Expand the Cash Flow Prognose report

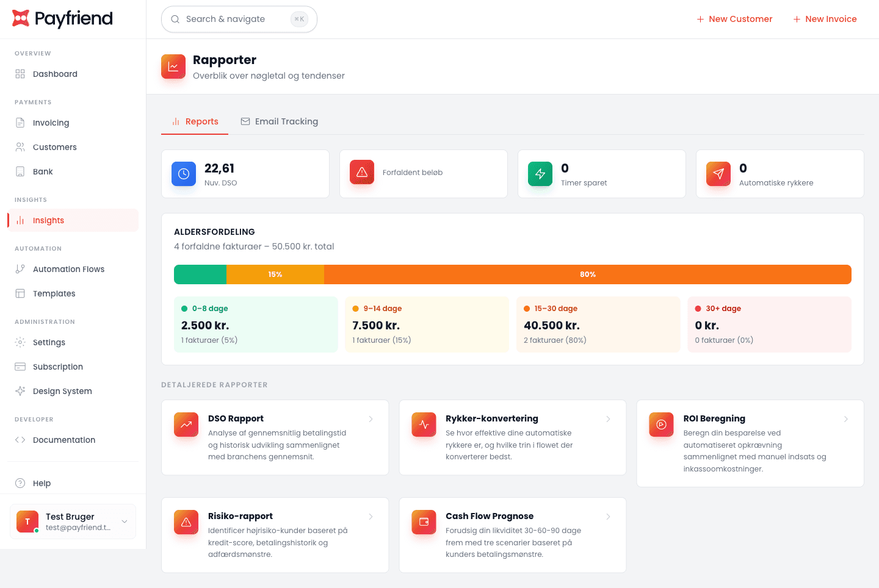[608, 516]
